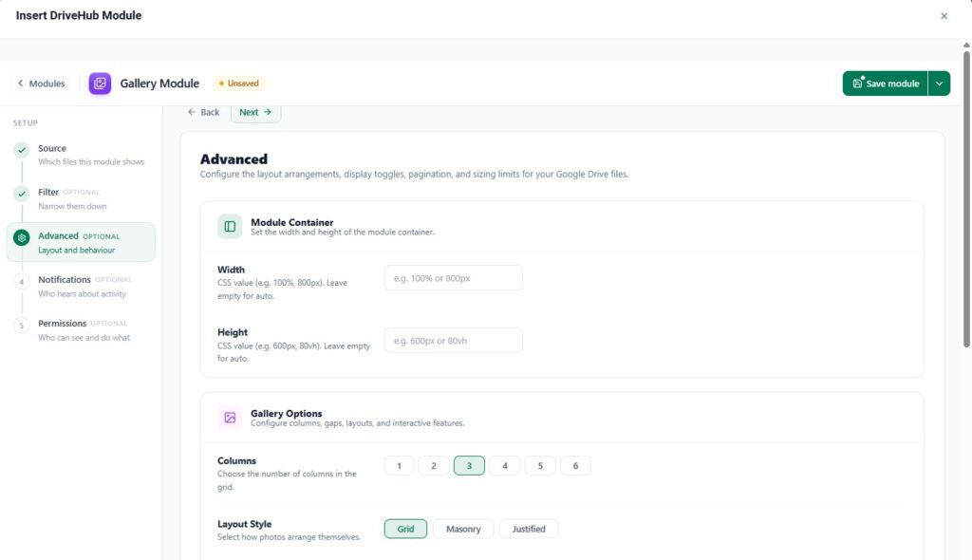Image resolution: width=972 pixels, height=560 pixels.
Task: Click the Filter step checkmark icon
Action: (x=22, y=194)
